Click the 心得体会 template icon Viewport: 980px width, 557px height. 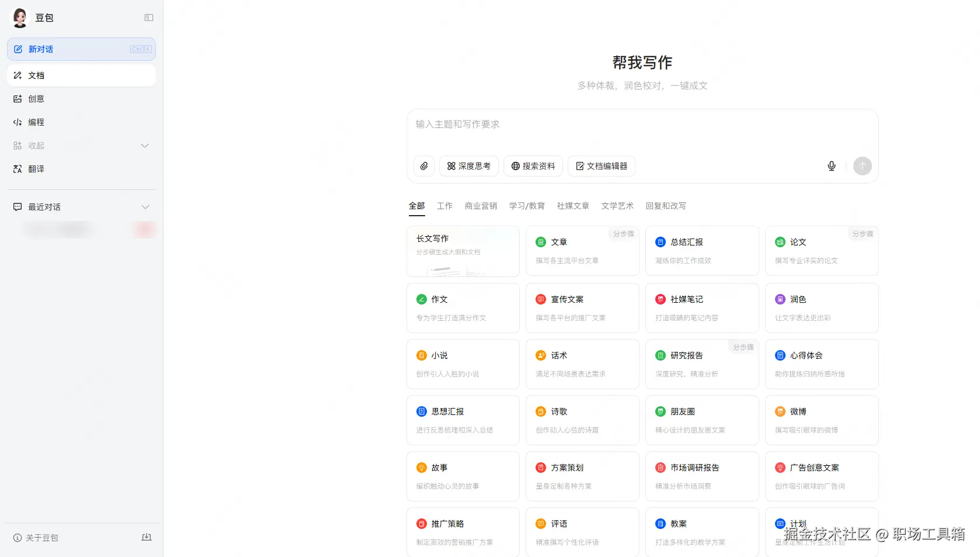pos(780,355)
